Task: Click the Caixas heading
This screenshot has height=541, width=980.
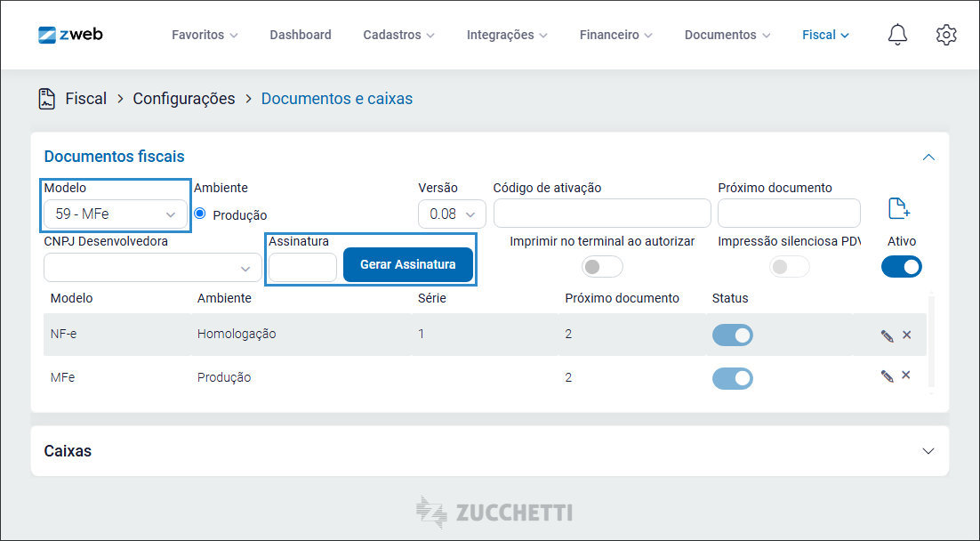Action: (x=68, y=451)
